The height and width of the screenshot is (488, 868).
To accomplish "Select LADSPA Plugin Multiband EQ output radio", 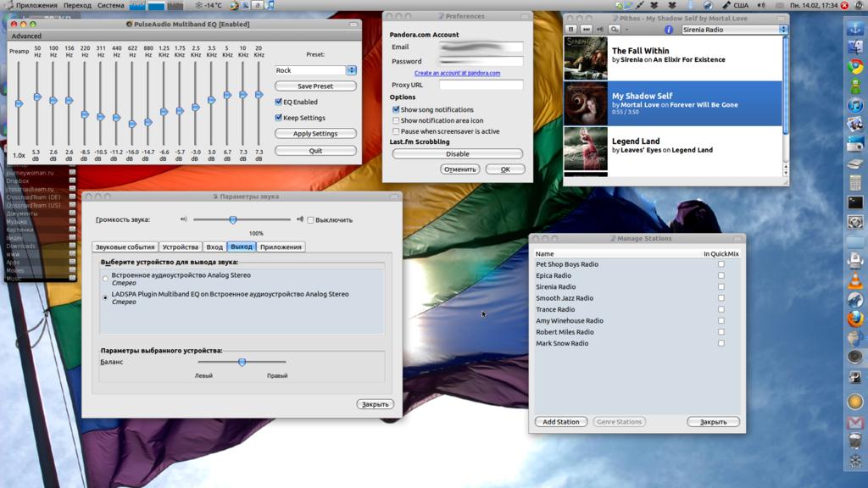I will coord(105,297).
